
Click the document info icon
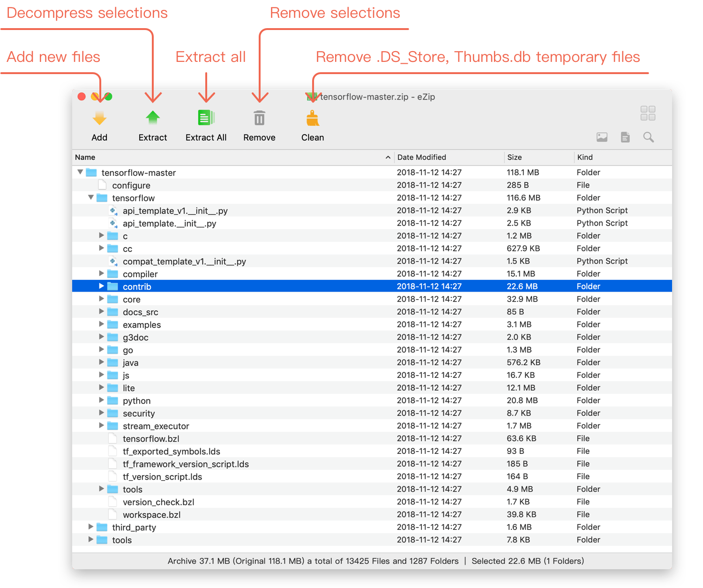click(x=625, y=137)
